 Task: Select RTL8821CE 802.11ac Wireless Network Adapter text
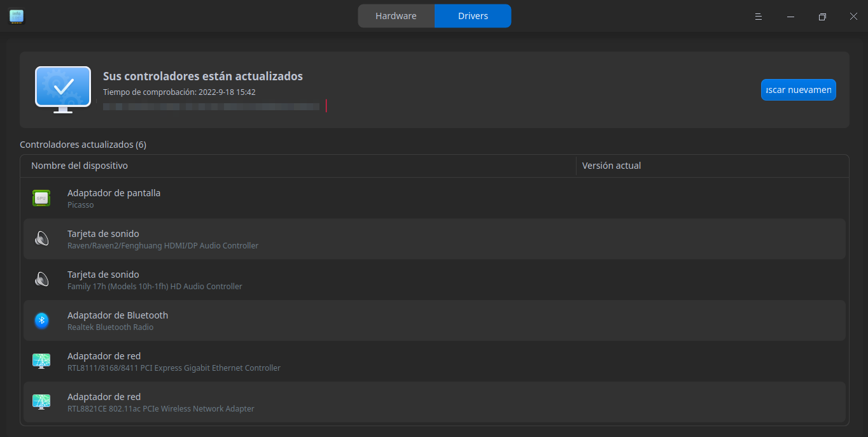click(161, 409)
